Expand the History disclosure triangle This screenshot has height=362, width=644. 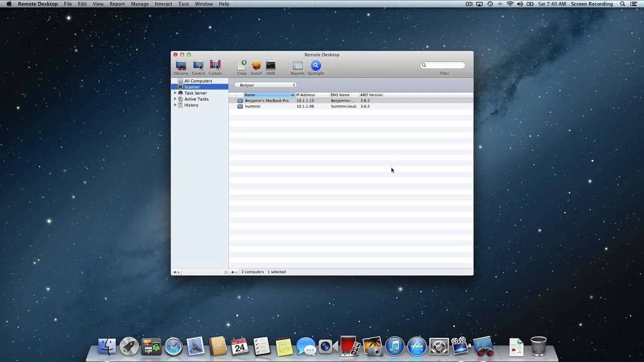[x=175, y=105]
